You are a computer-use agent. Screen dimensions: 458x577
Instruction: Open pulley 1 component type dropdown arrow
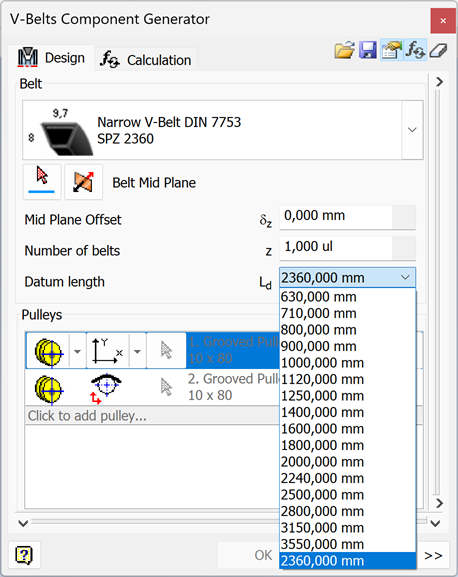click(x=77, y=351)
